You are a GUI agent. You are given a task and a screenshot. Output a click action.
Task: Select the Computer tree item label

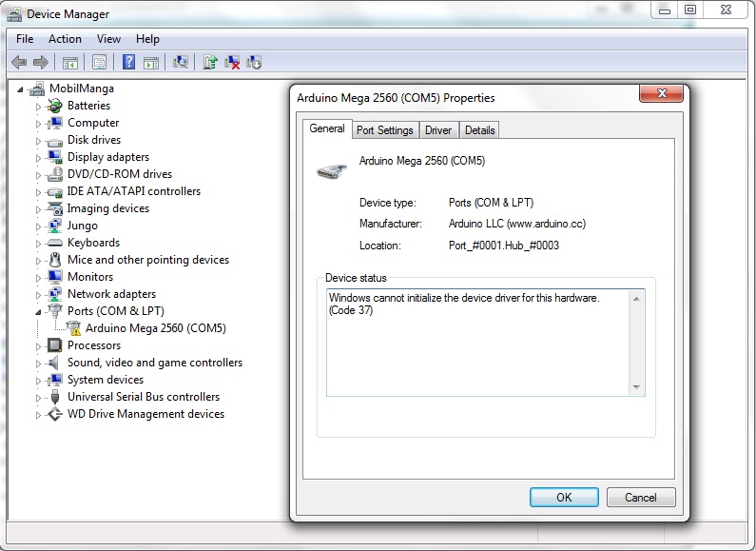coord(93,123)
